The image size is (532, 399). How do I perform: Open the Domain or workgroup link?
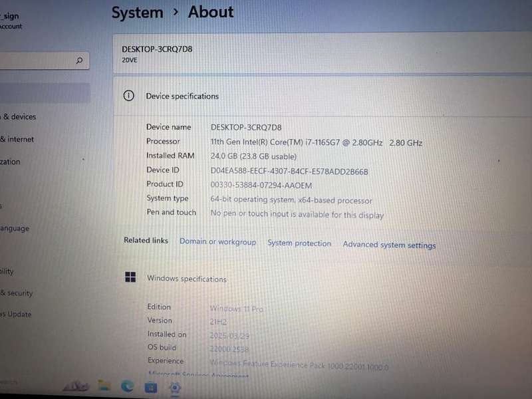(x=218, y=241)
